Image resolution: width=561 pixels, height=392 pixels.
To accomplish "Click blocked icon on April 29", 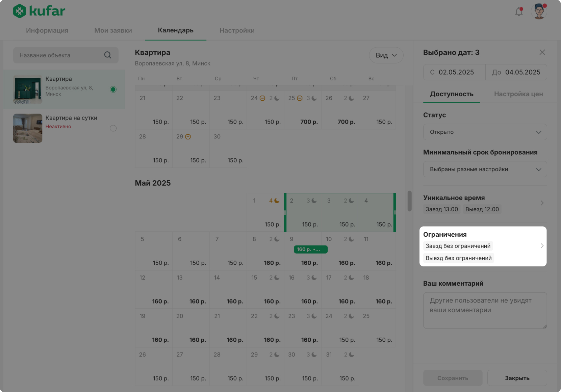I will (x=188, y=137).
